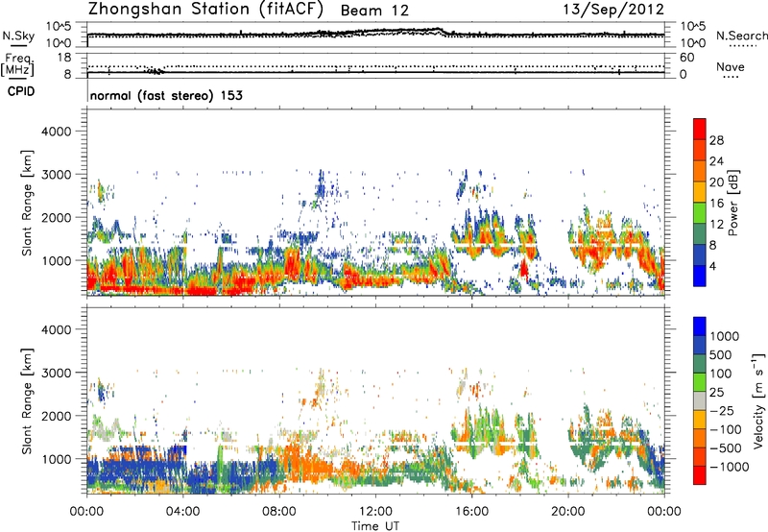Click the '20:00' time tick label

pyautogui.click(x=568, y=512)
